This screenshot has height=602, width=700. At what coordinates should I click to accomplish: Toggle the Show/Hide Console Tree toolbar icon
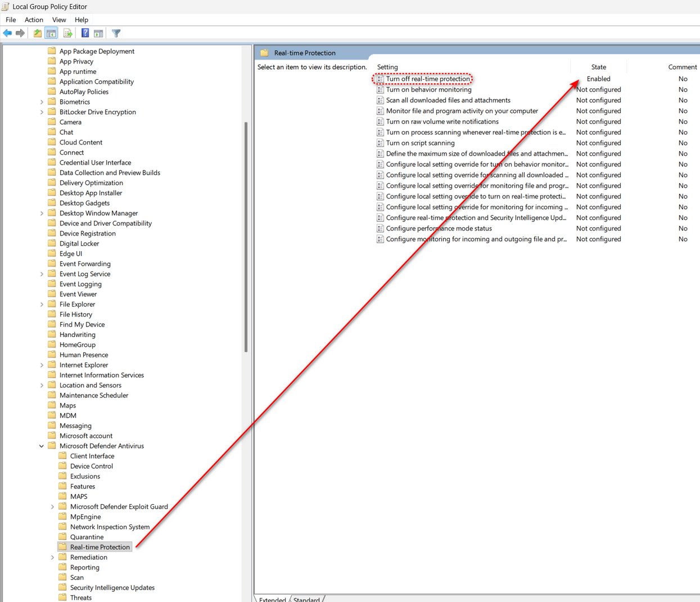pos(51,33)
